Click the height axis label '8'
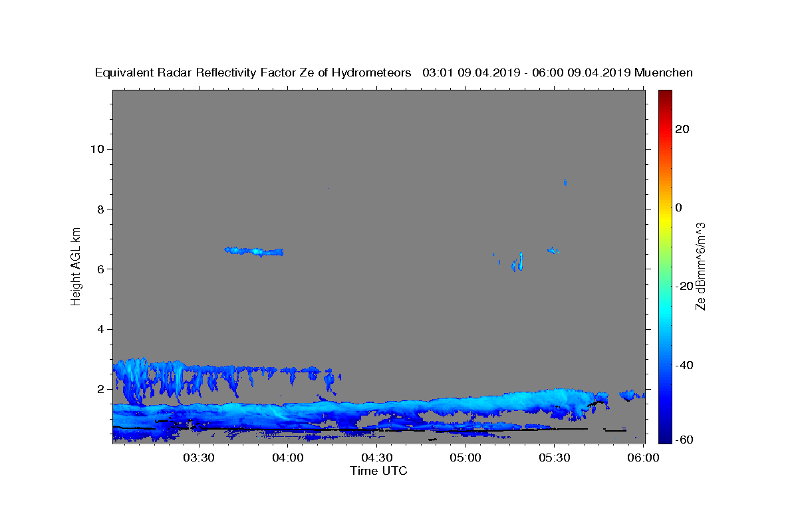 point(100,209)
